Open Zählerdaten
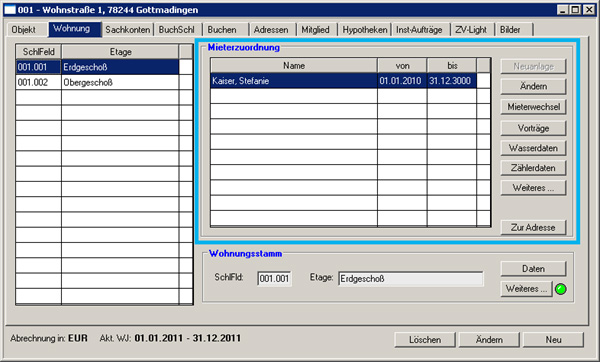The width and height of the screenshot is (600, 362). click(x=533, y=168)
